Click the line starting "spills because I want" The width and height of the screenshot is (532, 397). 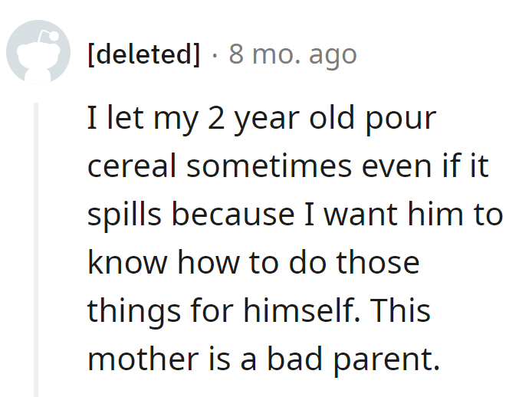(x=295, y=215)
